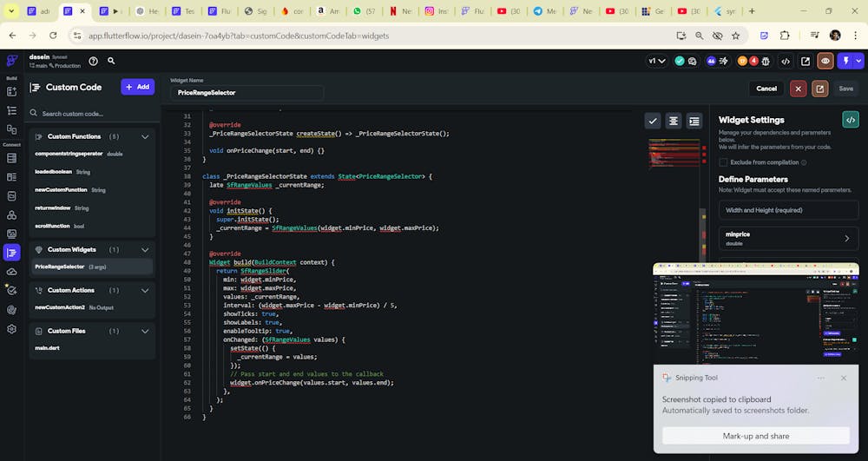This screenshot has height=461, width=868.
Task: Open the red errors count badge 4
Action: point(753,61)
